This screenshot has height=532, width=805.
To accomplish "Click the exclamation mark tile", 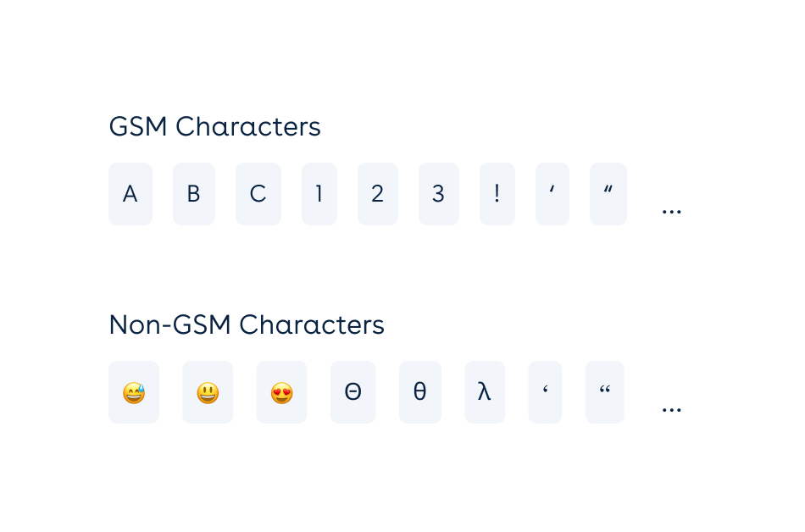I will tap(497, 194).
